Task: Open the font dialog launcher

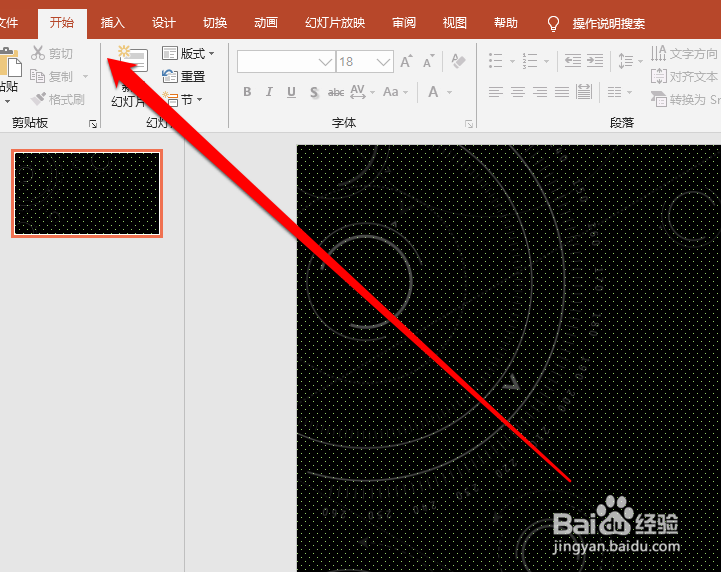Action: [469, 124]
